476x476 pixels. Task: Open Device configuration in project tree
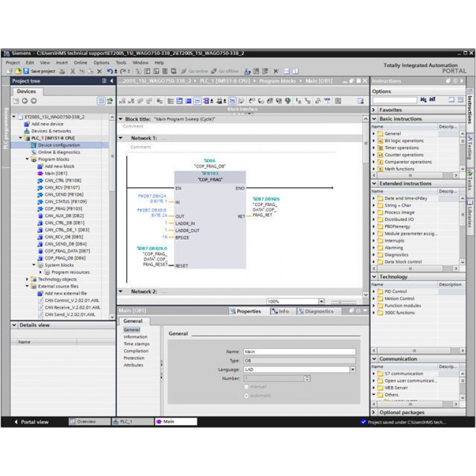tap(58, 145)
